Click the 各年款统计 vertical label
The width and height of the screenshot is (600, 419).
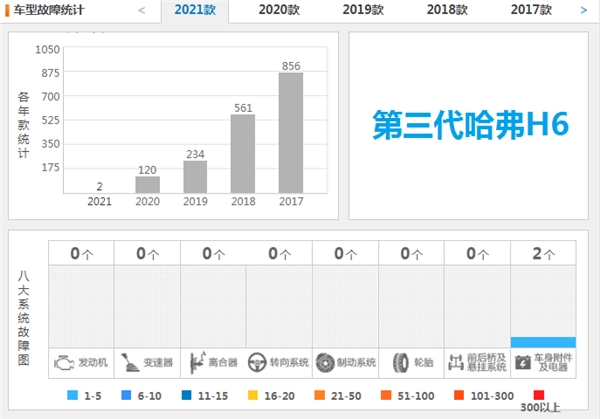tap(23, 125)
